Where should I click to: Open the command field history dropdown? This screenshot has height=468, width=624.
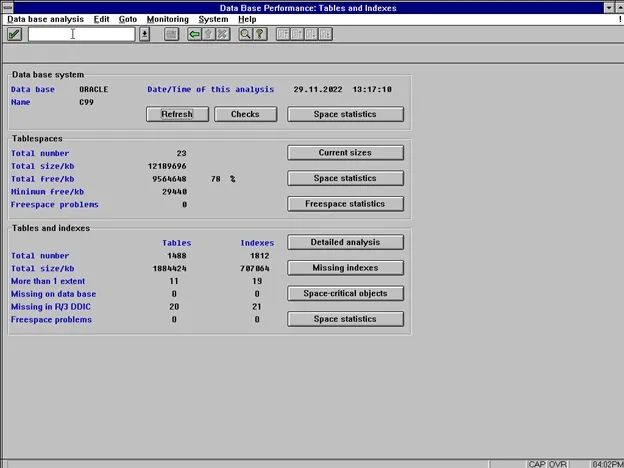(144, 34)
